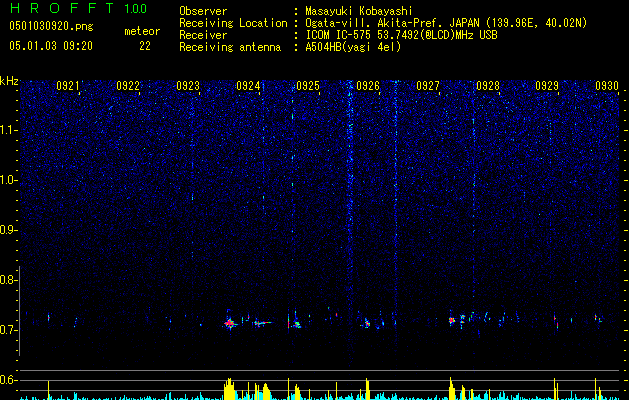Image resolution: width=629 pixels, height=400 pixels.
Task: Click the 0930 time marker
Action: 607,85
